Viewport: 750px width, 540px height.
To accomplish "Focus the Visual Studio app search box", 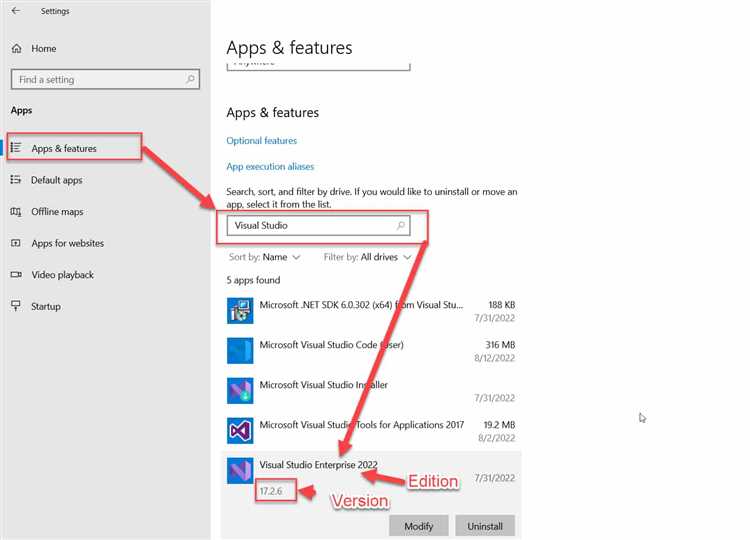I will [319, 225].
